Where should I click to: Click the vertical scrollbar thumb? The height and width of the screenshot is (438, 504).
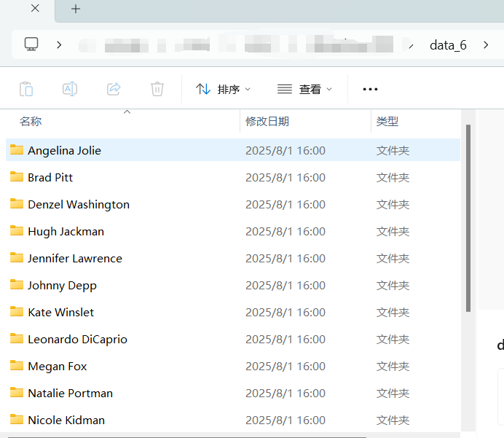[x=468, y=218]
